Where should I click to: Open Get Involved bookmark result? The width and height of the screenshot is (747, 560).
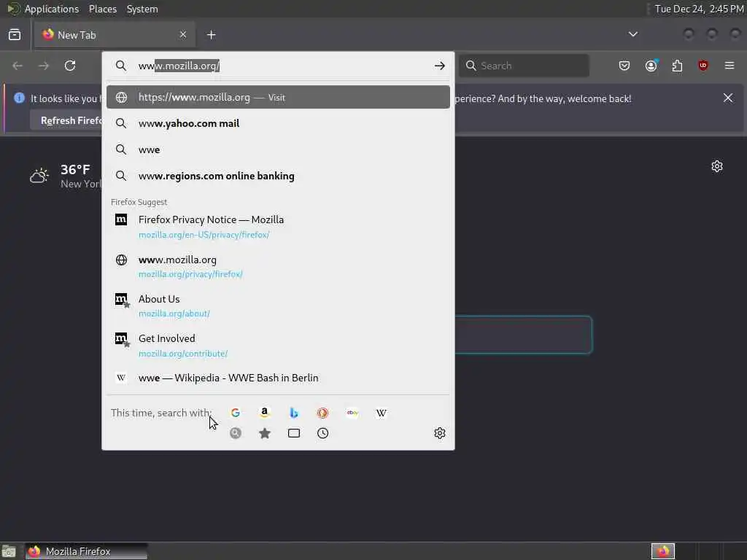pyautogui.click(x=278, y=345)
